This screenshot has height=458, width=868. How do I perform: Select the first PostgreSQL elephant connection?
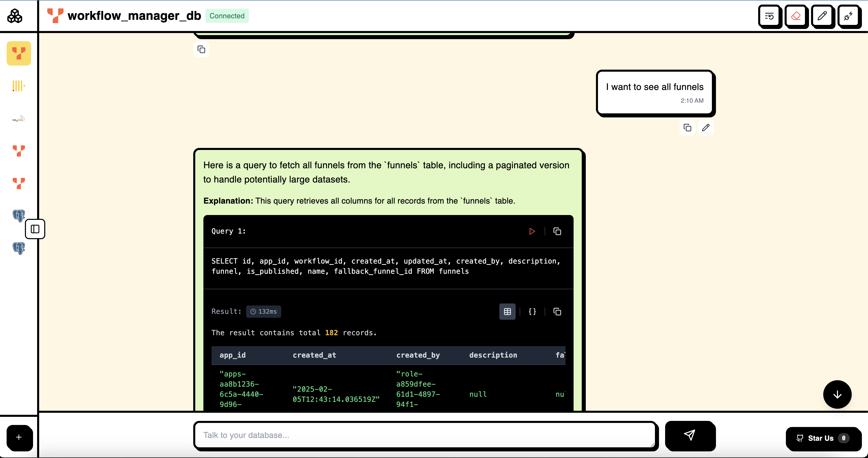[x=19, y=215]
